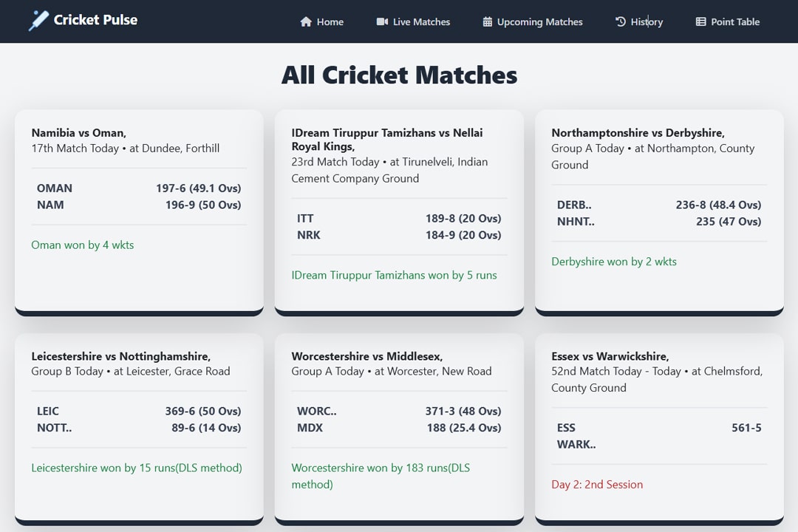Click the video camera icon for Live Matches
The width and height of the screenshot is (798, 532).
pos(382,22)
